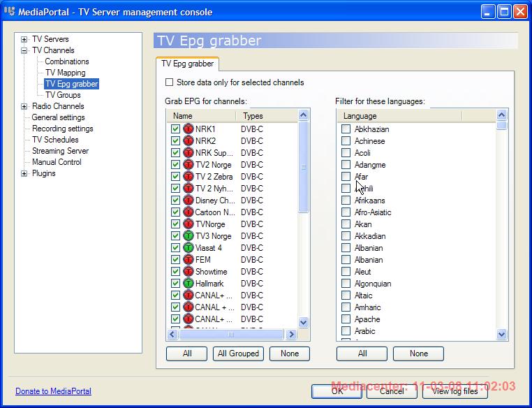Select the TV Epg grabber tab
Viewport: 532px width, 408px height.
pos(187,64)
